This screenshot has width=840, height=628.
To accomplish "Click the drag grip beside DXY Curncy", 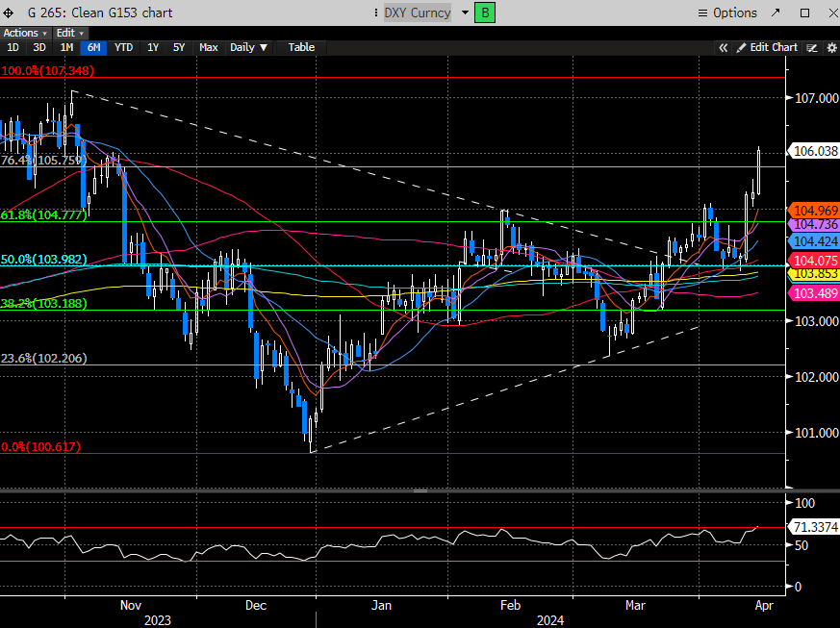I will click(x=376, y=13).
